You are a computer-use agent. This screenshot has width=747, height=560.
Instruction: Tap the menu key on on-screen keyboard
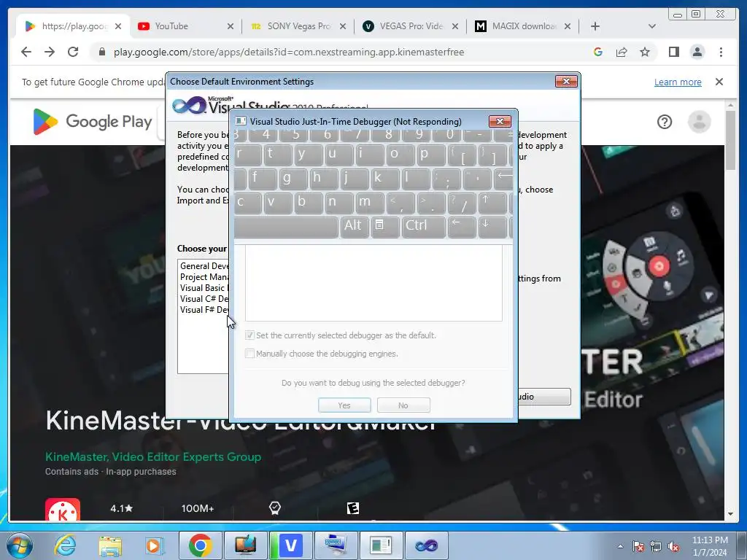[x=385, y=226]
